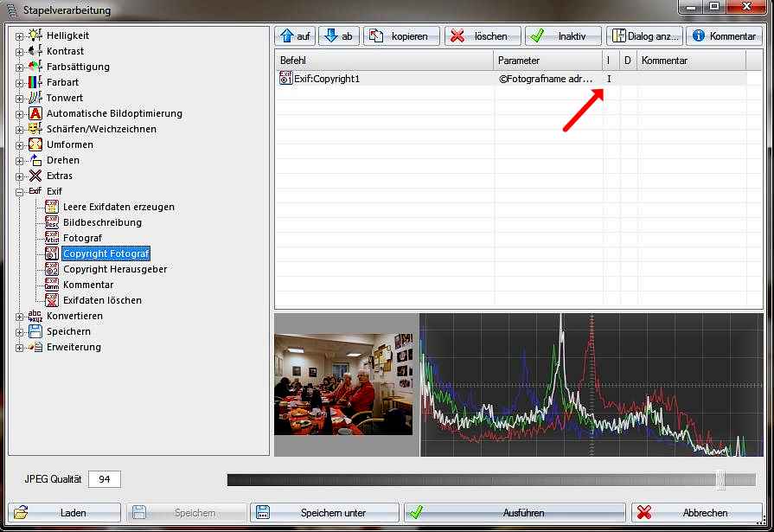This screenshot has width=774, height=532.
Task: Click the Automatische Bildoptimierung icon
Action: (35, 113)
